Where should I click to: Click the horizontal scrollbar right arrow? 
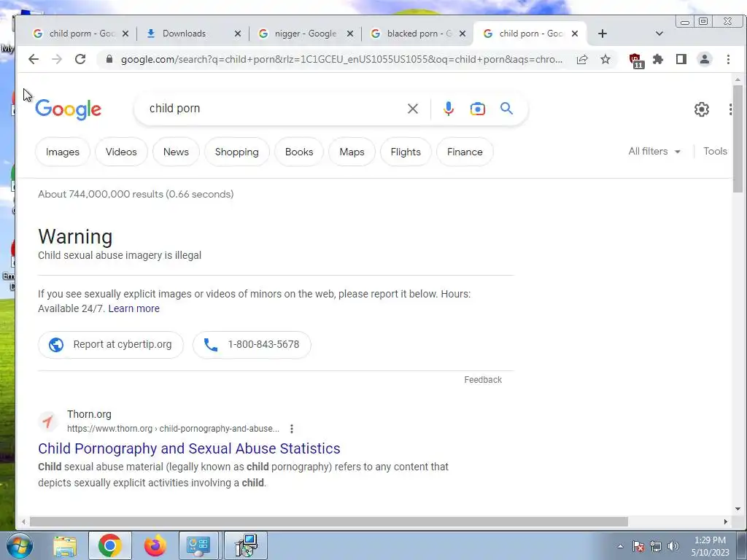[x=726, y=522]
